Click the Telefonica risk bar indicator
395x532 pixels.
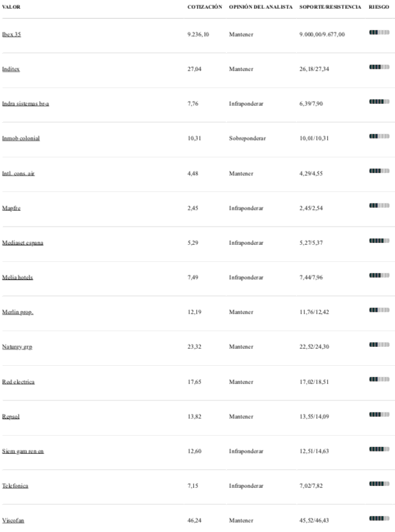379,484
